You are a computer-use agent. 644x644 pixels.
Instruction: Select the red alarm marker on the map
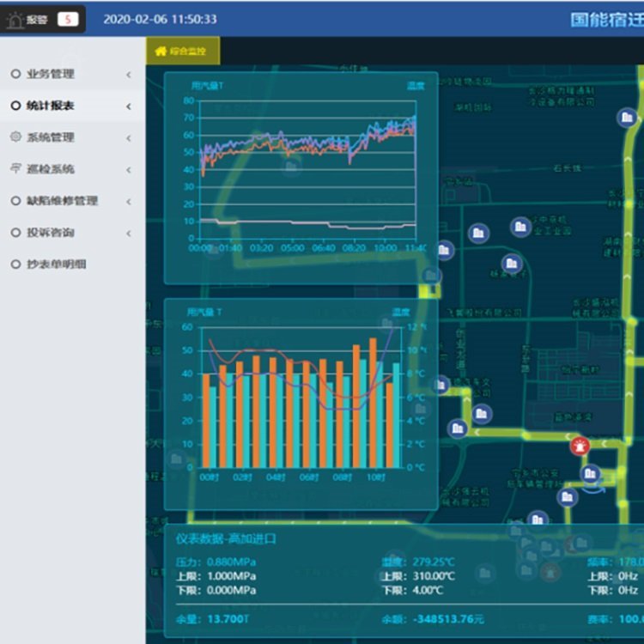click(580, 445)
